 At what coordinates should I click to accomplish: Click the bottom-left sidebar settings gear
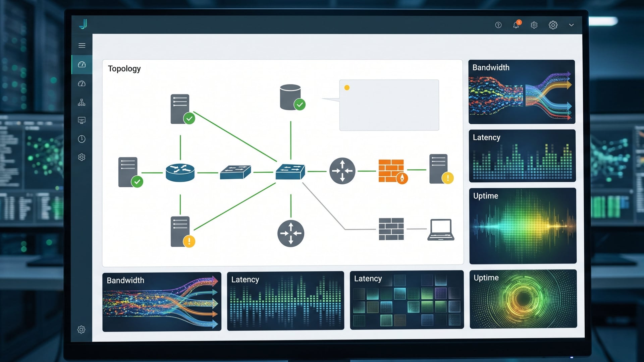click(x=81, y=329)
